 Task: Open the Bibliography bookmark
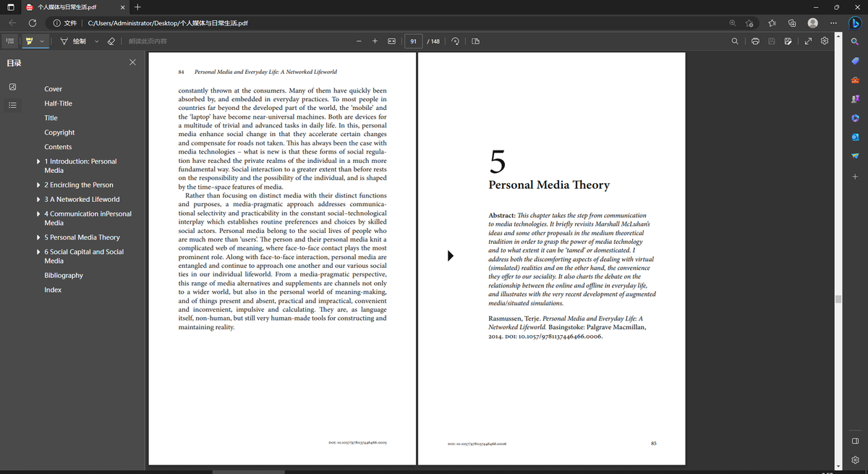64,275
